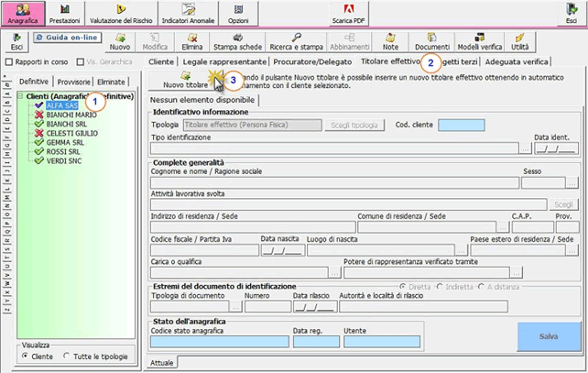The height and width of the screenshot is (373, 588).
Task: Select BIANCHI MARIO in client tree
Action: click(71, 115)
